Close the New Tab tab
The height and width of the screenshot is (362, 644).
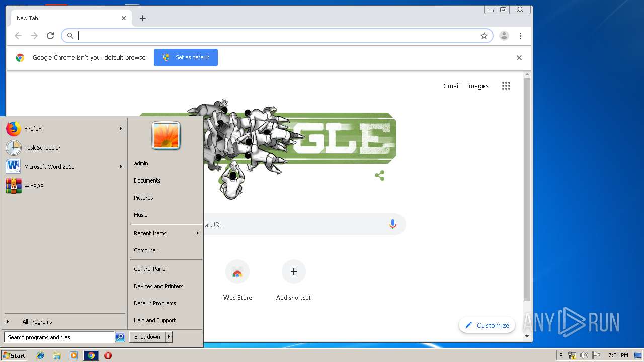pyautogui.click(x=124, y=18)
